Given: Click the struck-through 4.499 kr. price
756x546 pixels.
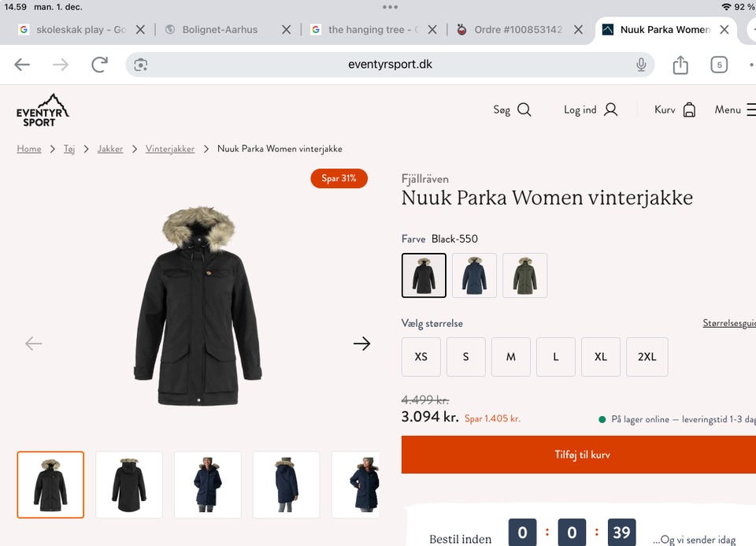Looking at the screenshot, I should pos(425,400).
